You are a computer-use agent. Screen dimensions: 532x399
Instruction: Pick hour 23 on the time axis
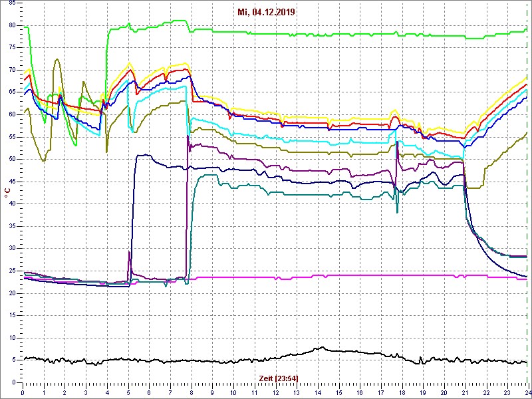point(507,392)
